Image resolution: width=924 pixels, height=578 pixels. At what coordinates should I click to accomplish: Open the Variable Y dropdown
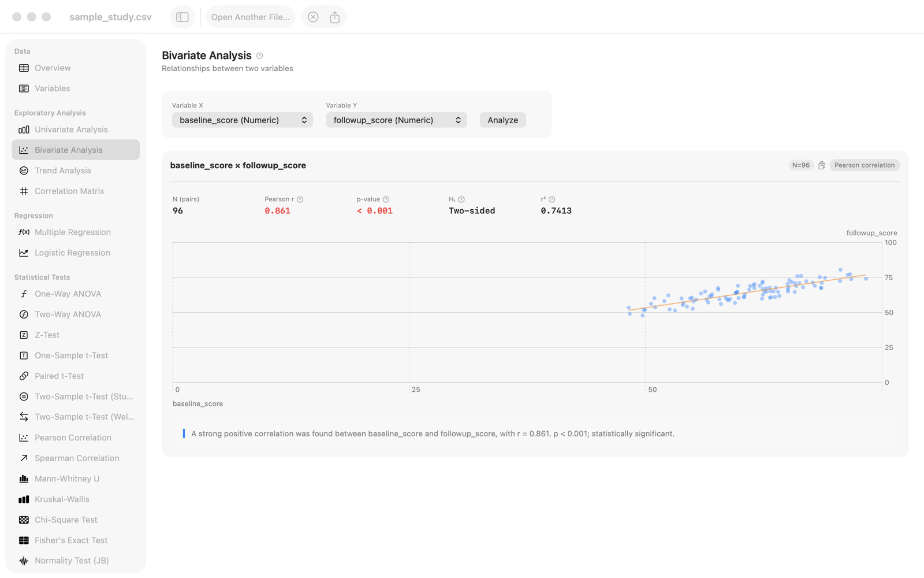point(396,120)
